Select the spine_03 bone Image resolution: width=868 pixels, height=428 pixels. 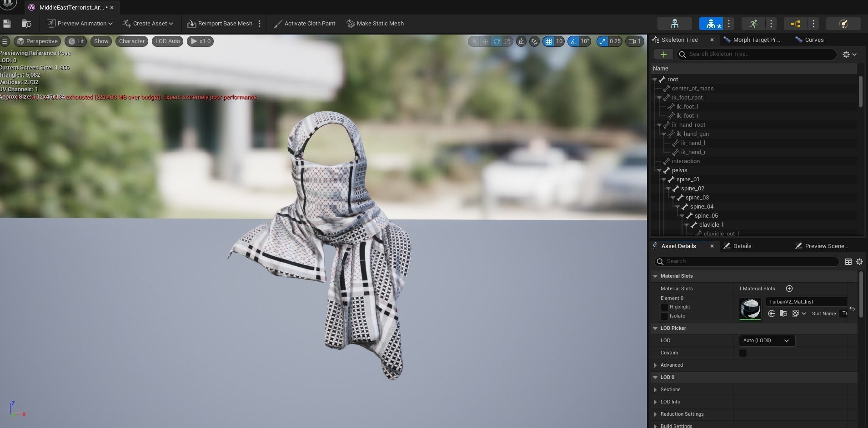click(x=697, y=198)
